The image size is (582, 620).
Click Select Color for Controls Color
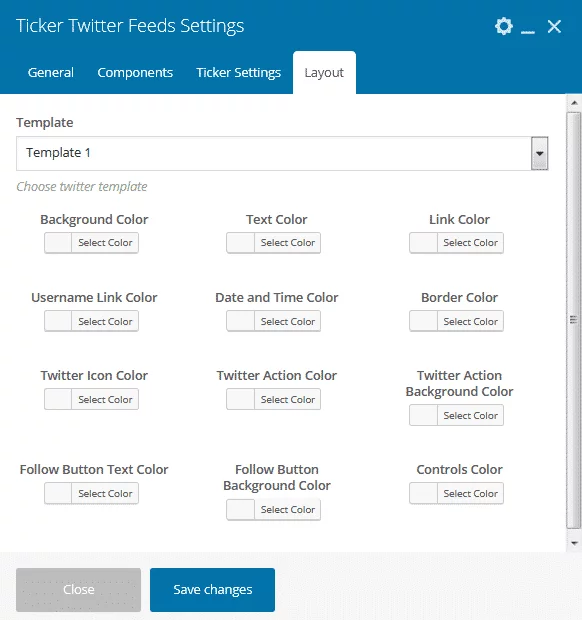[471, 493]
